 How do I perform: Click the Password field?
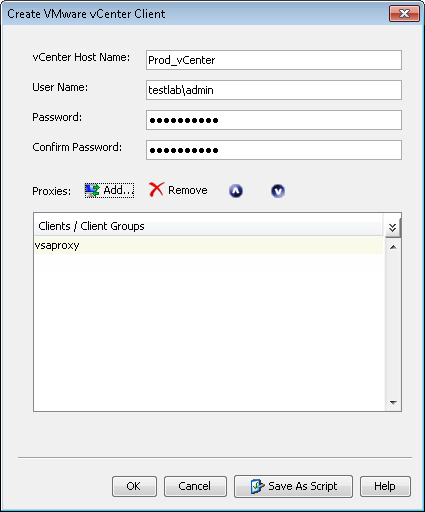(274, 120)
